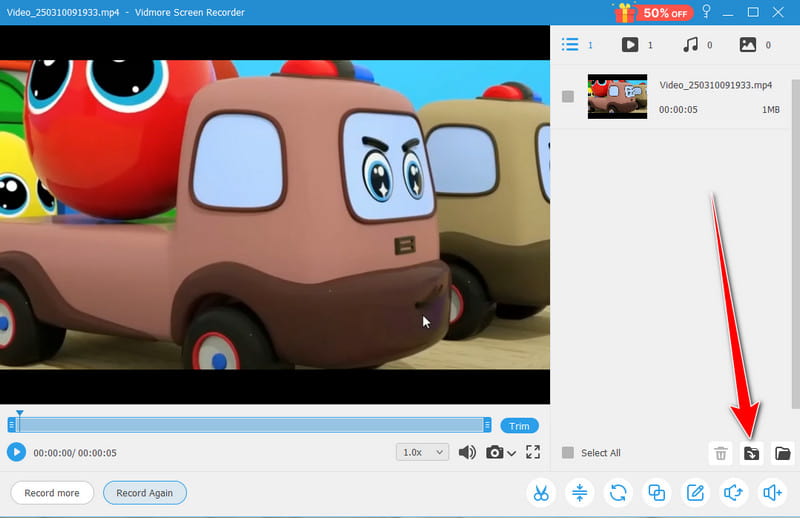Click the 1MB file size text
Screen dimensions: 800x518
(x=770, y=110)
